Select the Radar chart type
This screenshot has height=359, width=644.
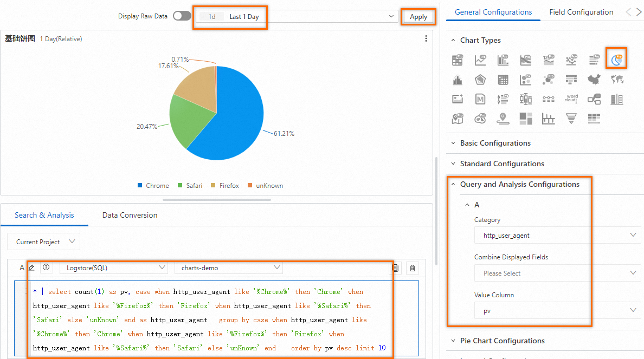(x=480, y=80)
